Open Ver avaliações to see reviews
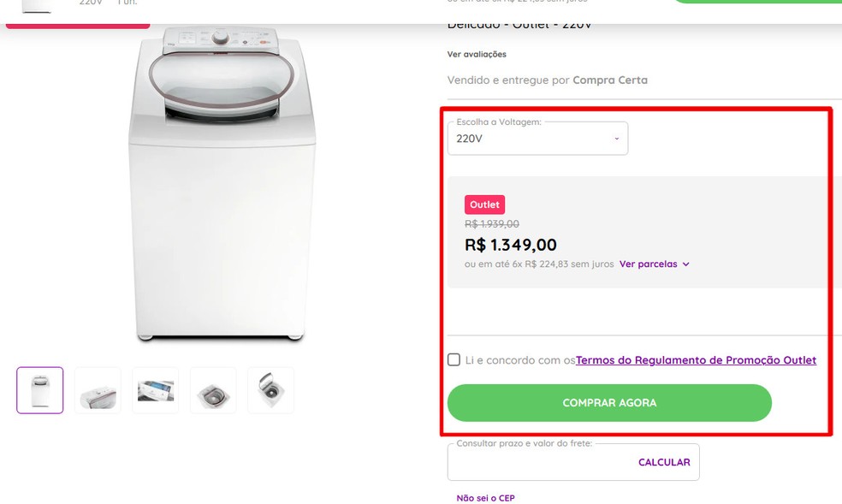The height and width of the screenshot is (504, 842). (476, 54)
